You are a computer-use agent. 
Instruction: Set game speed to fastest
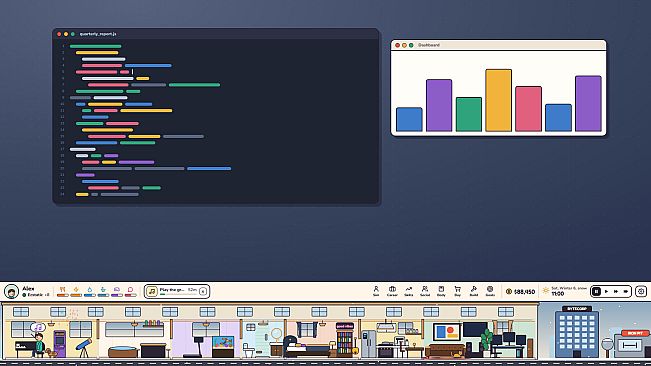(626, 291)
